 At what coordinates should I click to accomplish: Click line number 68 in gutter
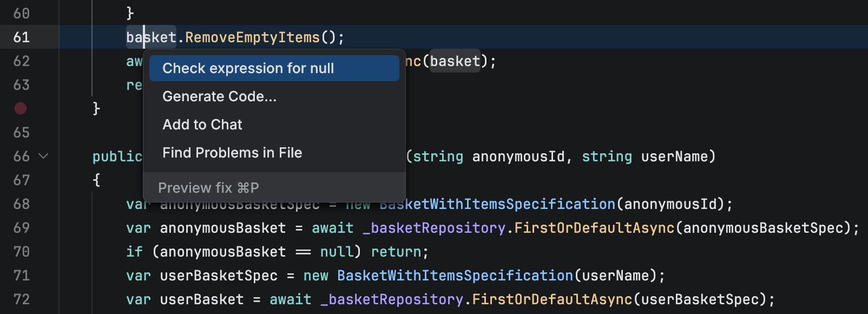[x=22, y=204]
